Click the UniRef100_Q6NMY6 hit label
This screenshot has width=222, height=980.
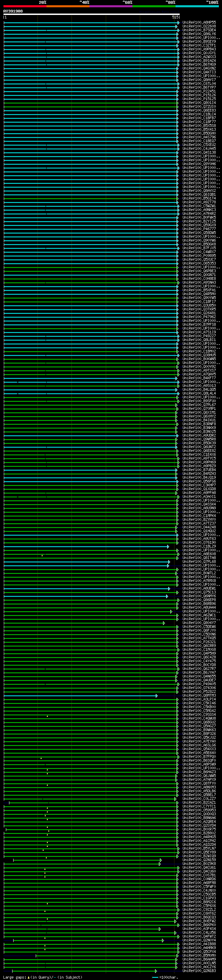click(x=199, y=596)
